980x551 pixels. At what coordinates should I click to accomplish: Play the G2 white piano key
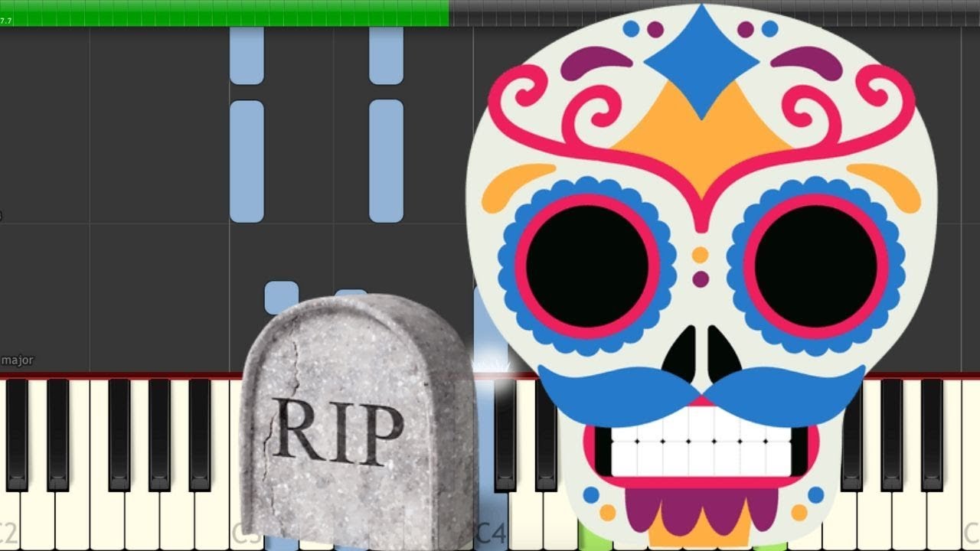(142, 520)
